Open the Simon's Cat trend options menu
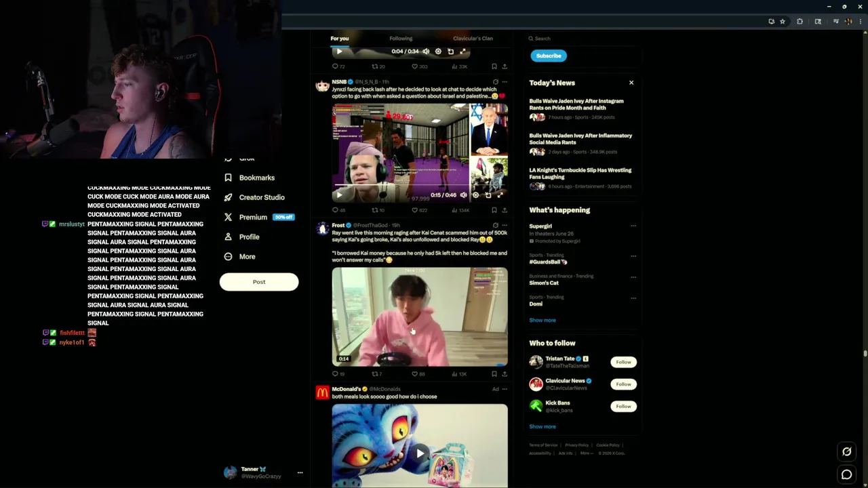Screen dimensions: 868x488 (x=633, y=277)
